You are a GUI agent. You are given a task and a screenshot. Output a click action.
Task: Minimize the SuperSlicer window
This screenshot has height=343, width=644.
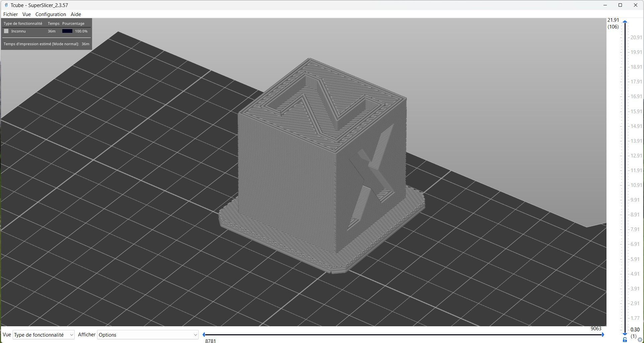(x=605, y=5)
